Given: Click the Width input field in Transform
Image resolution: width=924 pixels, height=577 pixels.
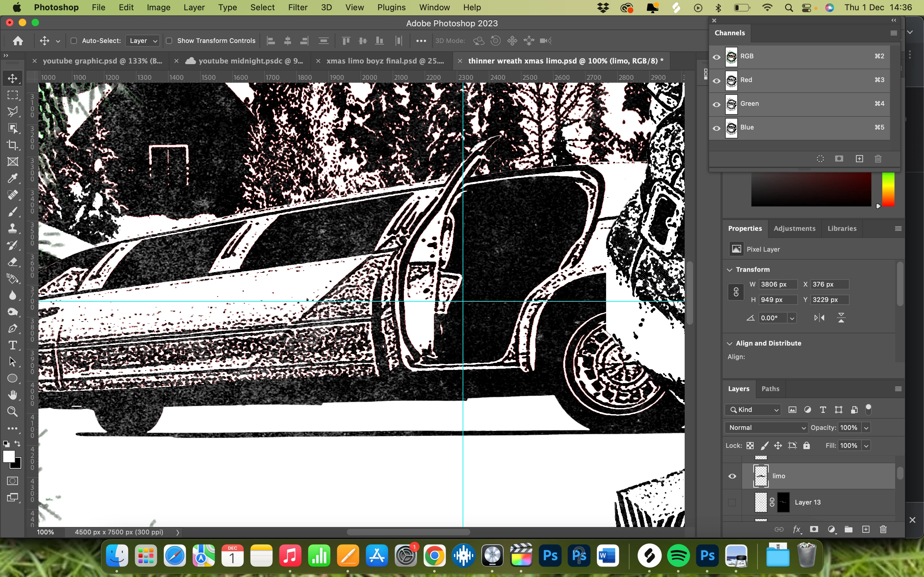Looking at the screenshot, I should (x=777, y=284).
